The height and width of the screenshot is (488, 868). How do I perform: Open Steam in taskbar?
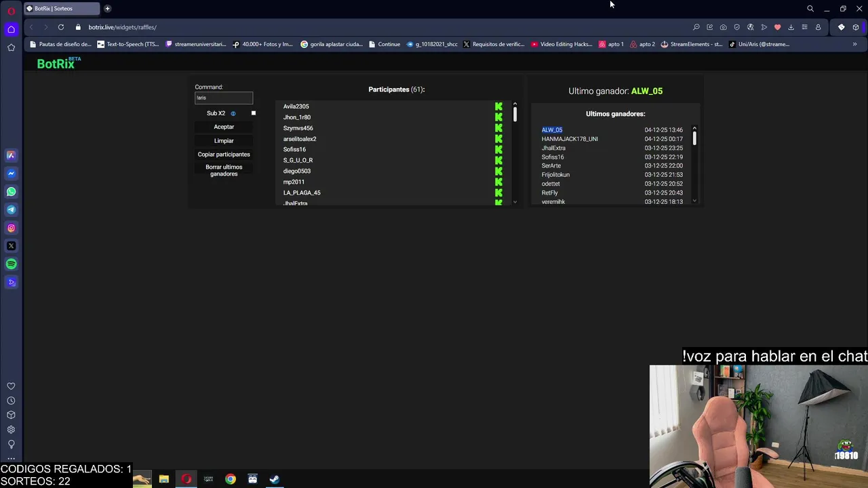pos(275,479)
